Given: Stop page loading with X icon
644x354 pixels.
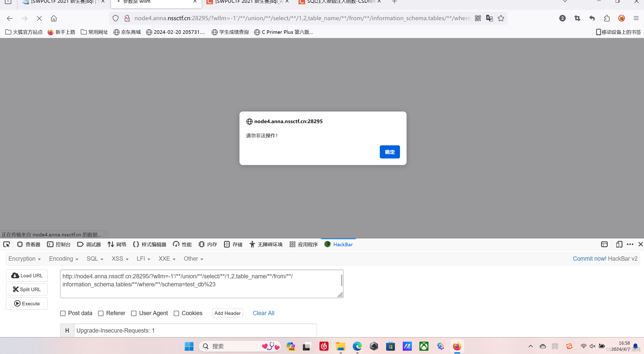Looking at the screenshot, I should (x=39, y=18).
